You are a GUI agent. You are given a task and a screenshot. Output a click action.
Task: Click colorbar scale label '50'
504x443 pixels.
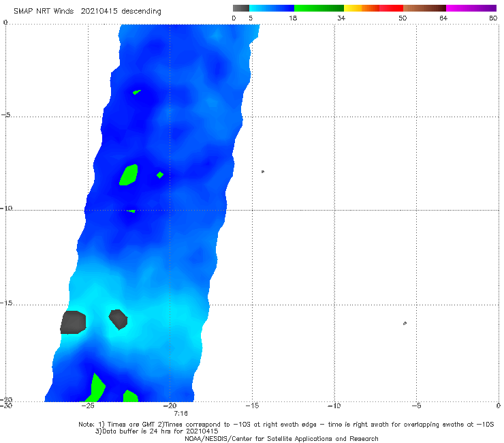[x=403, y=18]
